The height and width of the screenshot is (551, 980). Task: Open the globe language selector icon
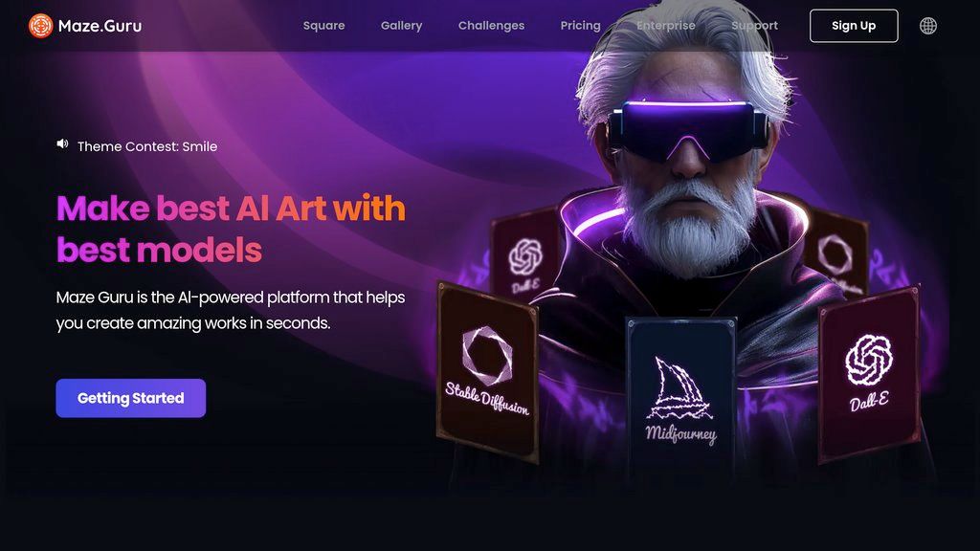[x=928, y=26]
